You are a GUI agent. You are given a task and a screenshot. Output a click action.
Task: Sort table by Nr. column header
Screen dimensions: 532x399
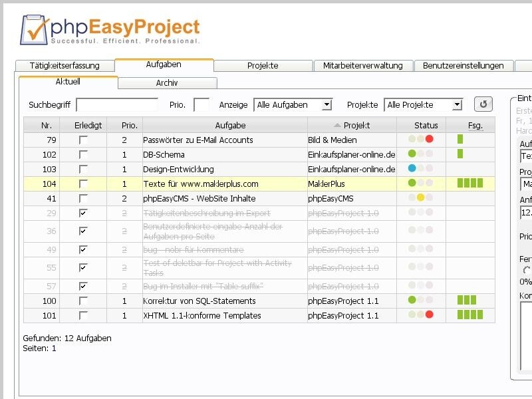click(x=42, y=125)
